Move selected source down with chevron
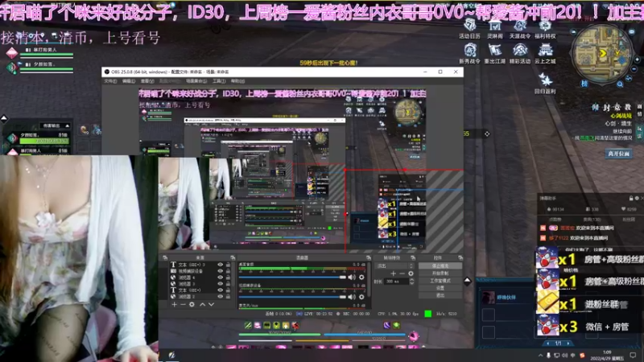 (211, 305)
